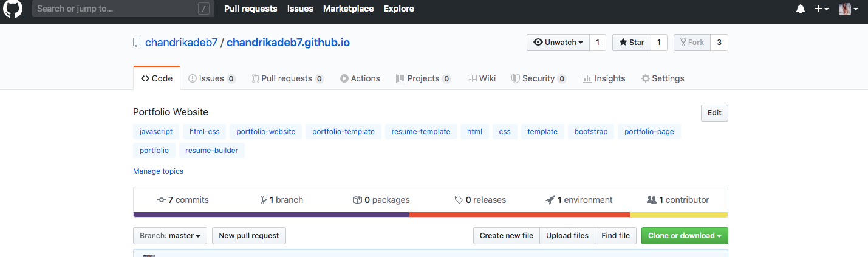Viewport: 868px width, 257px height.
Task: Open the Unwatch notifications dropdown
Action: pos(558,43)
